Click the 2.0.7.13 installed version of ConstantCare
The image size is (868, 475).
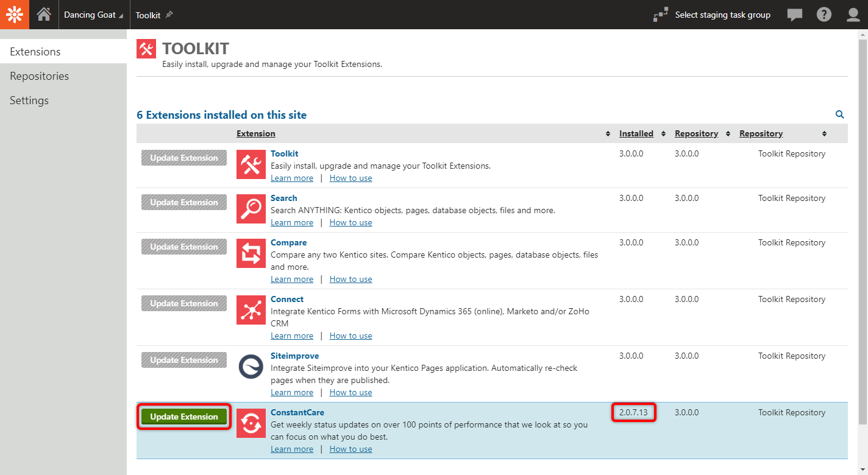pyautogui.click(x=633, y=413)
